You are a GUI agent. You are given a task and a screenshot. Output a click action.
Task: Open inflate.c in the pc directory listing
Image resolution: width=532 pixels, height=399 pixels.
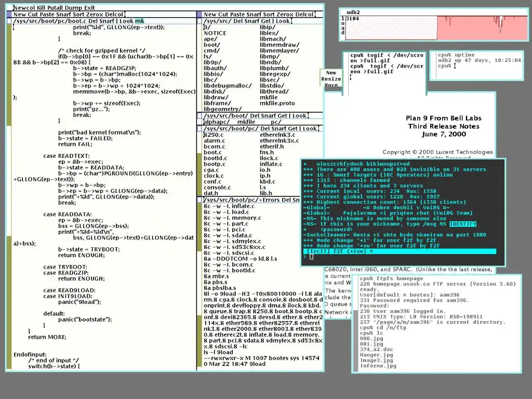point(271,164)
